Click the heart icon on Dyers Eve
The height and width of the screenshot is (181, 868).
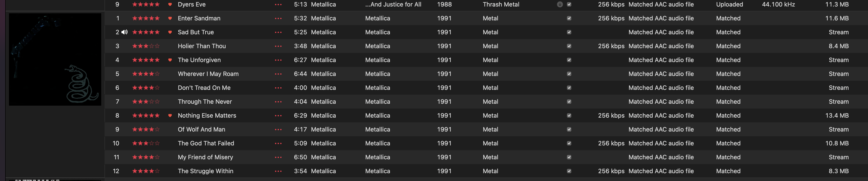(x=170, y=4)
